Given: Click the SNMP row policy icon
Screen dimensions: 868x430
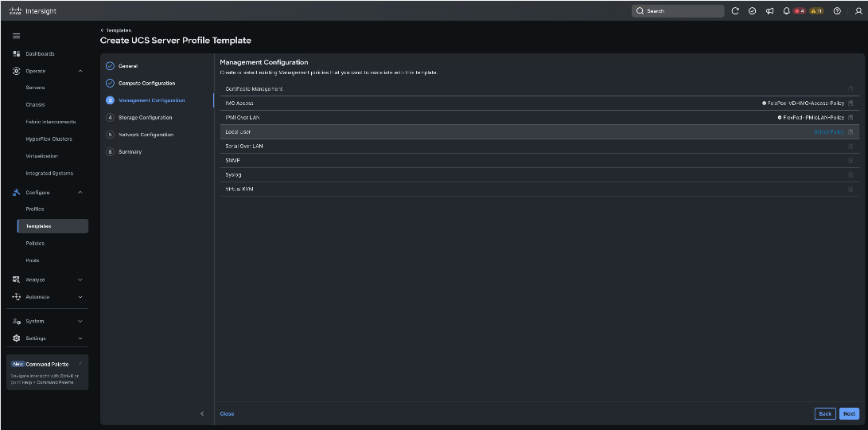Looking at the screenshot, I should point(850,161).
